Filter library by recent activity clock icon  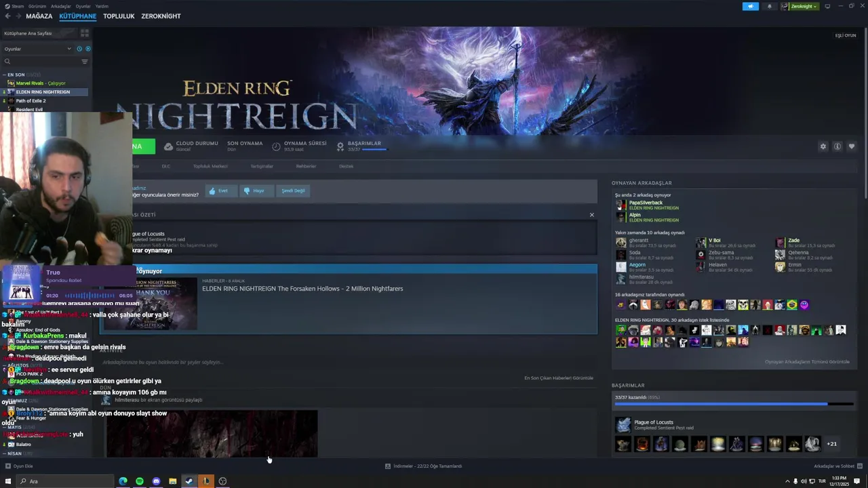click(x=79, y=49)
